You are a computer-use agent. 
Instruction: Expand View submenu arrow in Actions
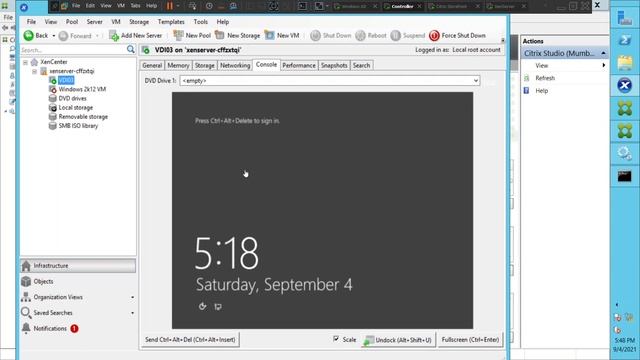pos(603,65)
